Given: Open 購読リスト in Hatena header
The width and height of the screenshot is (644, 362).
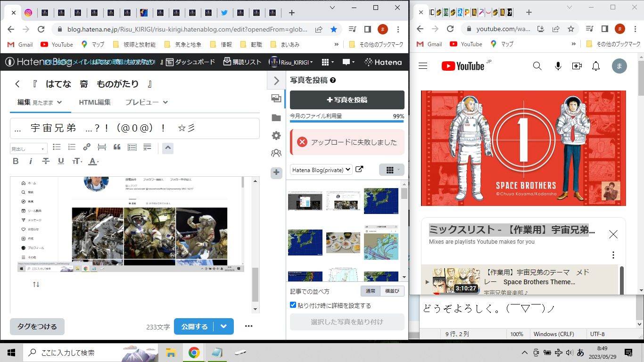Looking at the screenshot, I should [x=242, y=62].
